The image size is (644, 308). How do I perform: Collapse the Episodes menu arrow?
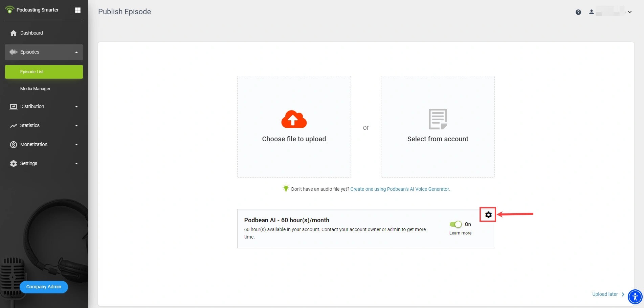click(76, 52)
